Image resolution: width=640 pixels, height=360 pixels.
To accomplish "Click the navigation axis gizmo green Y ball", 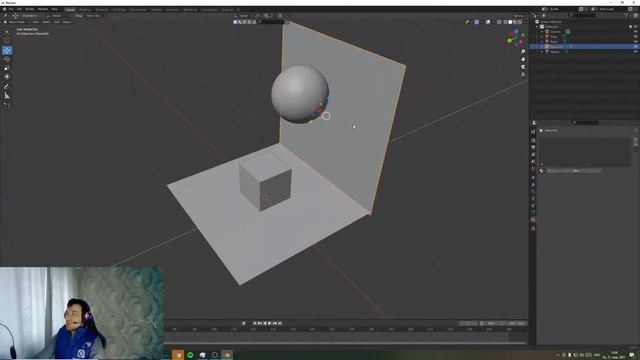I will click(x=509, y=40).
